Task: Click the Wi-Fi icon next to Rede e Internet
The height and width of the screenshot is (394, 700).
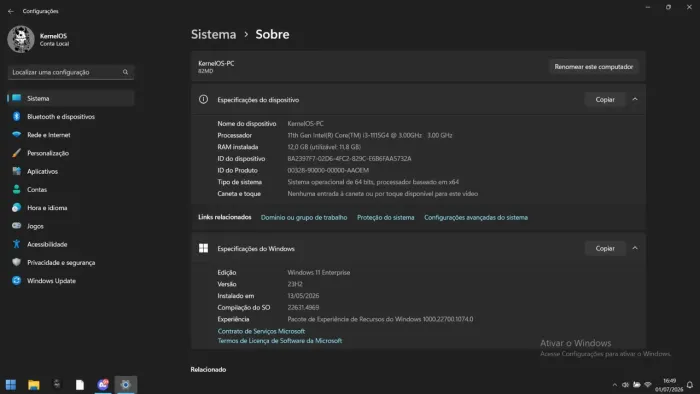Action: 17,134
